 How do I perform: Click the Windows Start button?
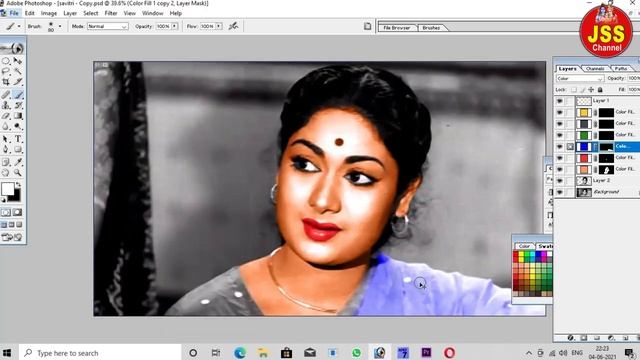(7, 353)
